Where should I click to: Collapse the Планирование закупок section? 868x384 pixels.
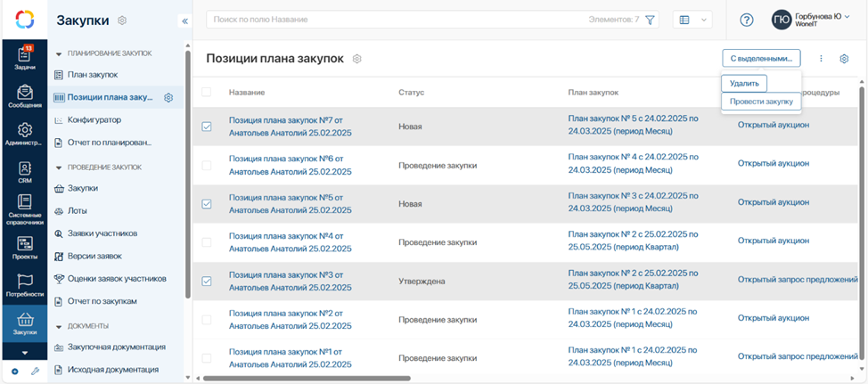[x=59, y=53]
